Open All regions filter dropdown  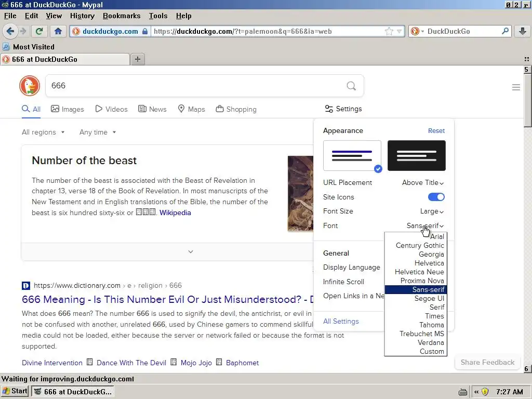(43, 132)
